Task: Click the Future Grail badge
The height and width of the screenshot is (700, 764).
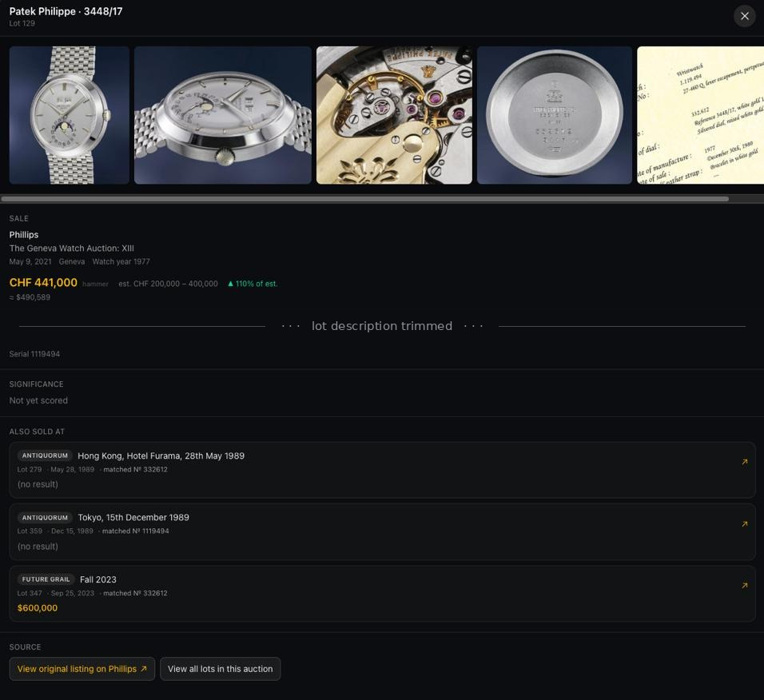Action: pos(46,579)
